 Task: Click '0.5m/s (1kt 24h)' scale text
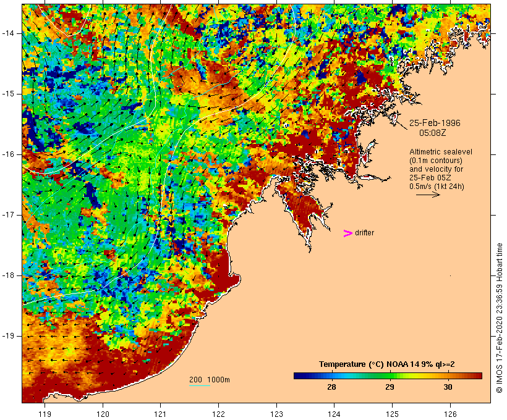[437, 187]
